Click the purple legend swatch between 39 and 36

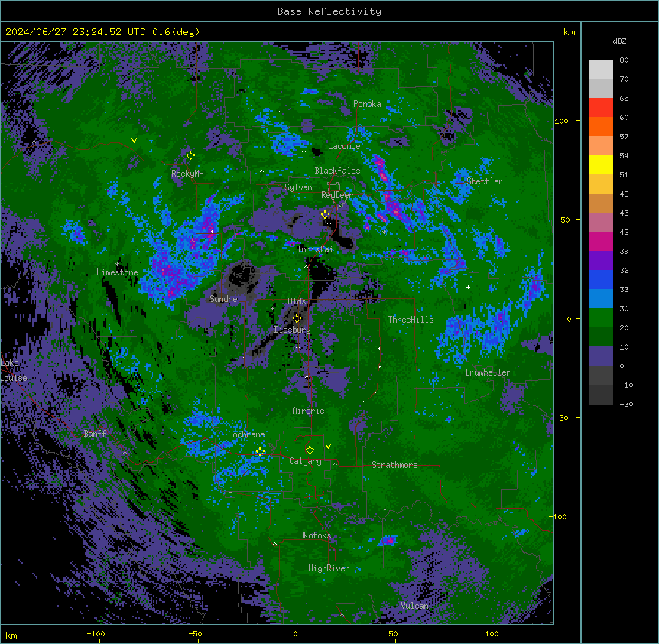(x=601, y=261)
